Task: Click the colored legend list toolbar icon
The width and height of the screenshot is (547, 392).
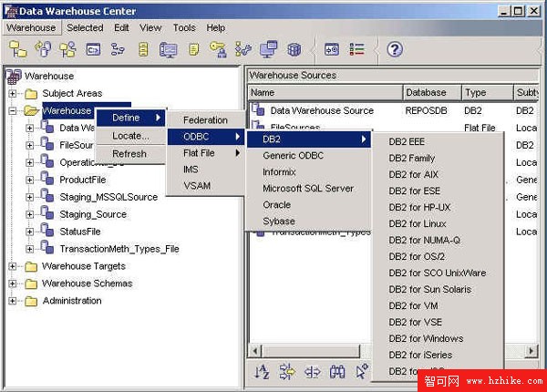Action: [356, 49]
